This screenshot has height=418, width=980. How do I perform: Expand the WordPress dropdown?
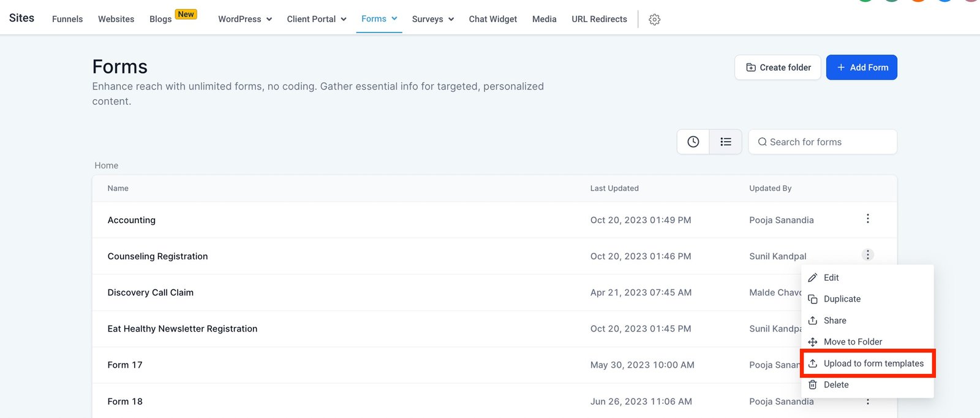[244, 19]
